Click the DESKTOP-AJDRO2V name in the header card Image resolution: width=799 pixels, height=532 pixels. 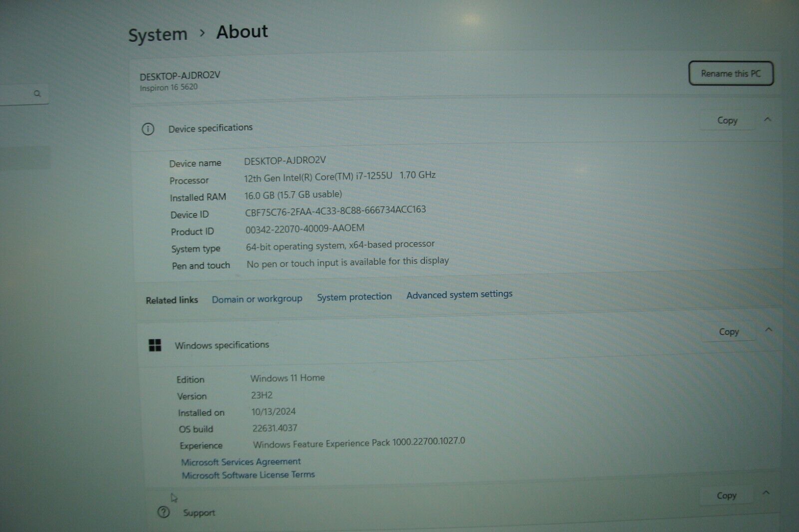(x=180, y=76)
